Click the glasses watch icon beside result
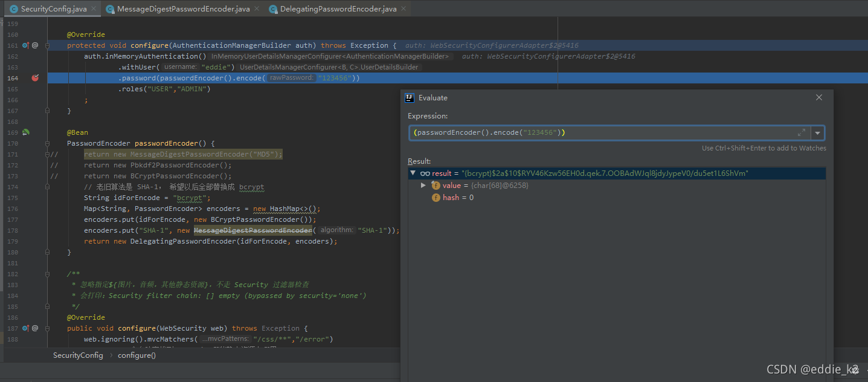The height and width of the screenshot is (382, 868). [x=425, y=173]
